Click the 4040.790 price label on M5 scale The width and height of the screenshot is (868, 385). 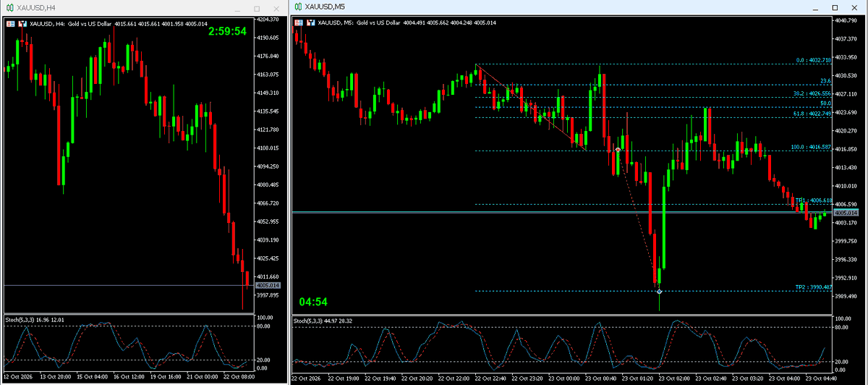click(x=846, y=20)
